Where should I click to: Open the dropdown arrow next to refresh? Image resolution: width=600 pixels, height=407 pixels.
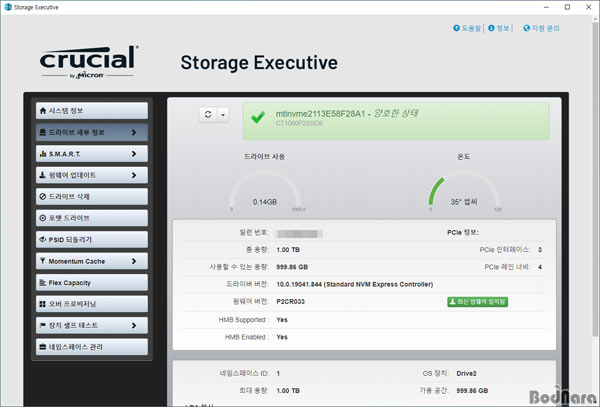[x=223, y=114]
